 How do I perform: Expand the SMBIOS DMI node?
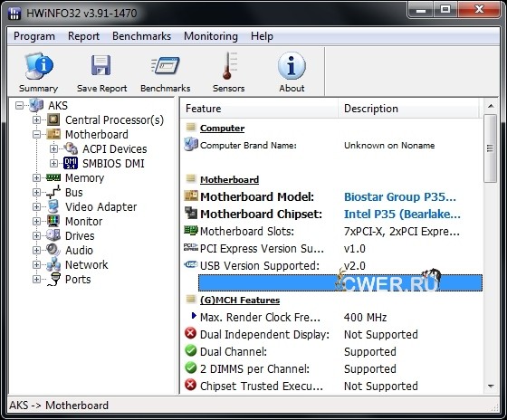tap(53, 164)
